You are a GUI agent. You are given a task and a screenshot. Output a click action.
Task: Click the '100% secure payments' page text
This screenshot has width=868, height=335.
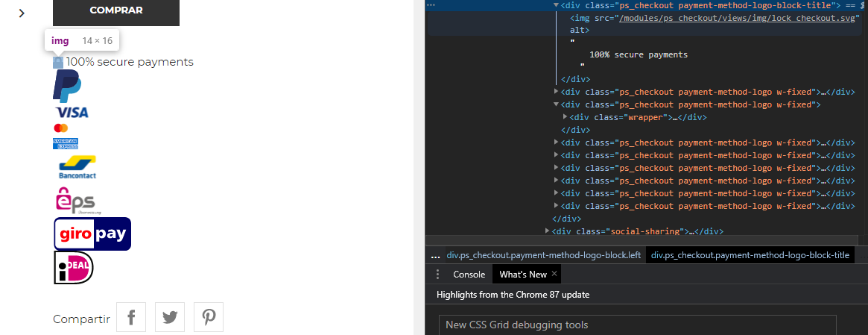(130, 62)
